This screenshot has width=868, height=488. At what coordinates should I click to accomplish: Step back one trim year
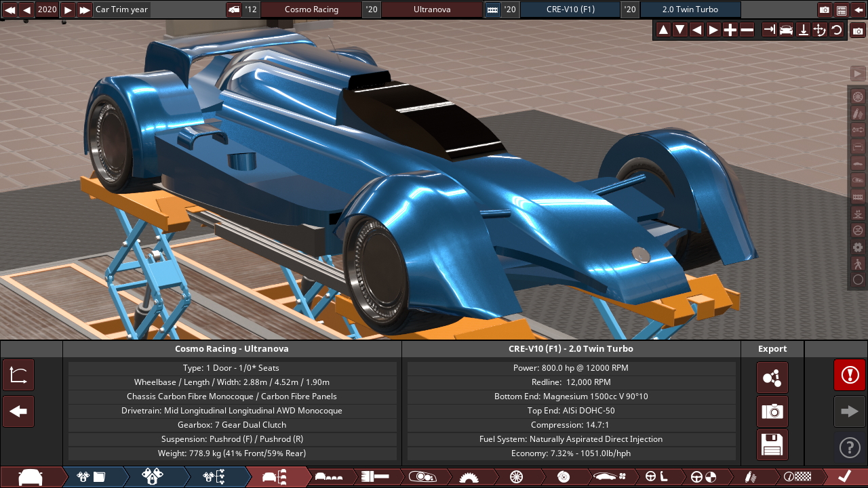point(26,9)
